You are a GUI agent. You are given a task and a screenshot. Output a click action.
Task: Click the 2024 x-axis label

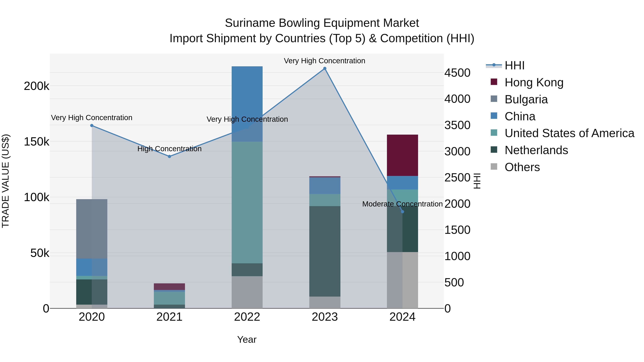pos(402,317)
